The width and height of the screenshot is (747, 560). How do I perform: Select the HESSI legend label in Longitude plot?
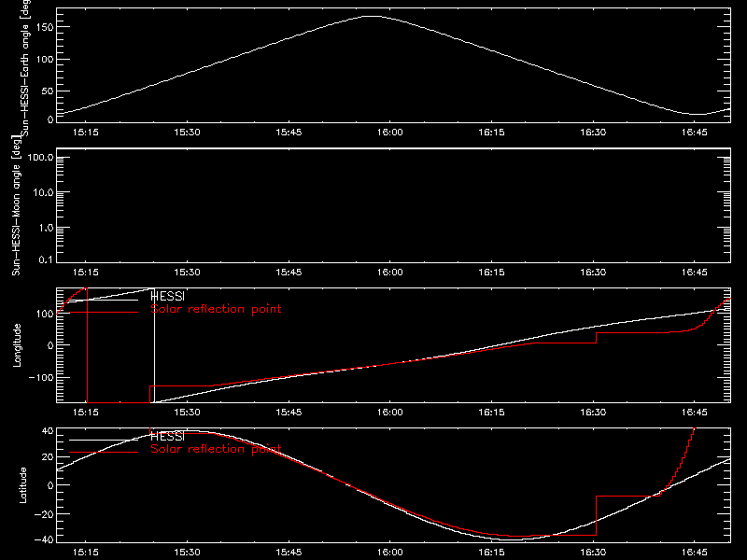pos(168,296)
